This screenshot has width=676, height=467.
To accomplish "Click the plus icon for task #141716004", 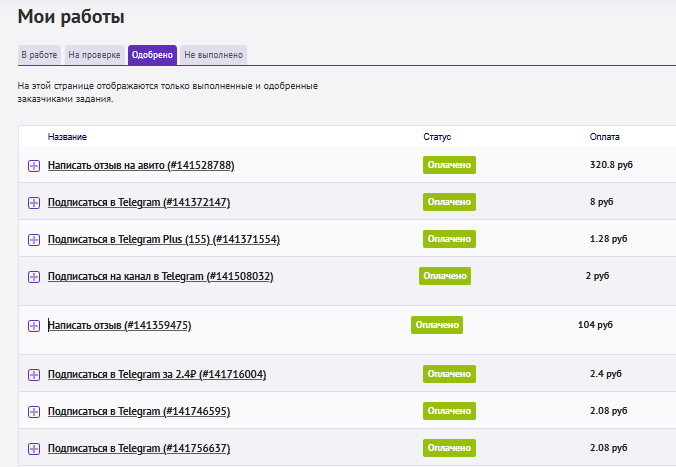I will point(34,375).
